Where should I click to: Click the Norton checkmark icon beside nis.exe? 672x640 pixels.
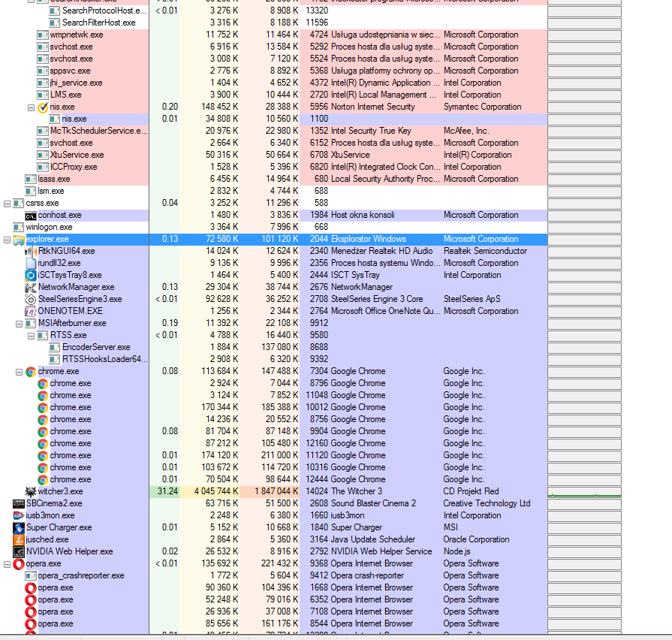tap(43, 107)
